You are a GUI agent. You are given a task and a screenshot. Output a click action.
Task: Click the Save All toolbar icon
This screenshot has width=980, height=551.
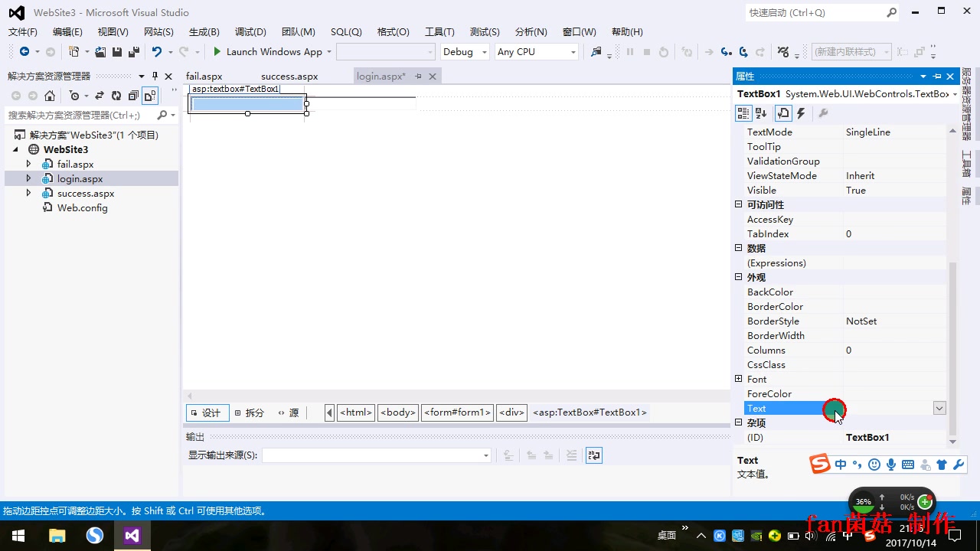click(x=134, y=52)
